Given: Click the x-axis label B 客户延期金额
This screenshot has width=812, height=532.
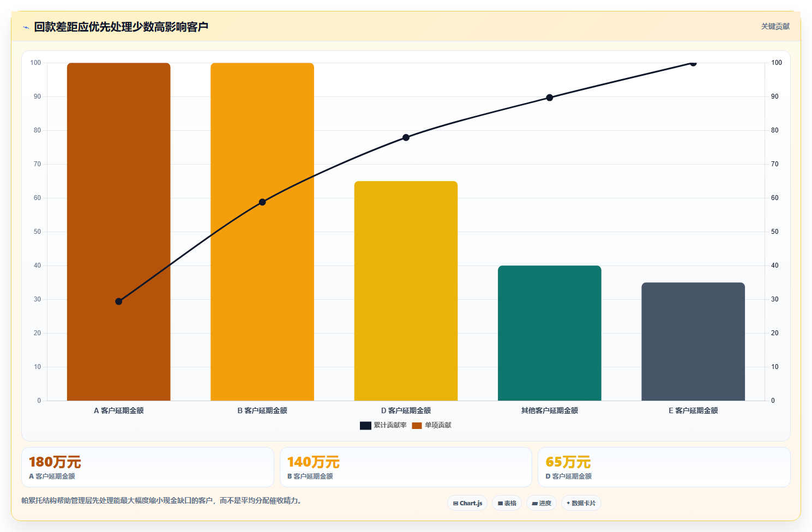Looking at the screenshot, I should [262, 410].
